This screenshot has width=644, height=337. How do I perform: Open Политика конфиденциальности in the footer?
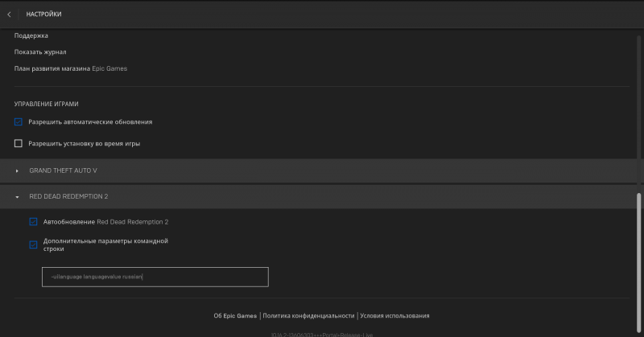308,316
